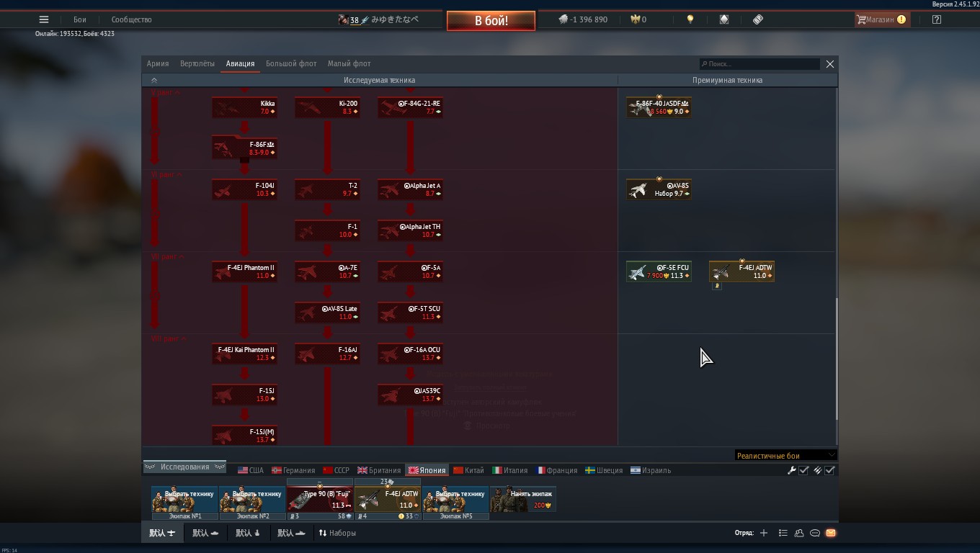Screen dimensions: 980x553
Task: Open the orange mail inbox icon
Action: (x=831, y=533)
